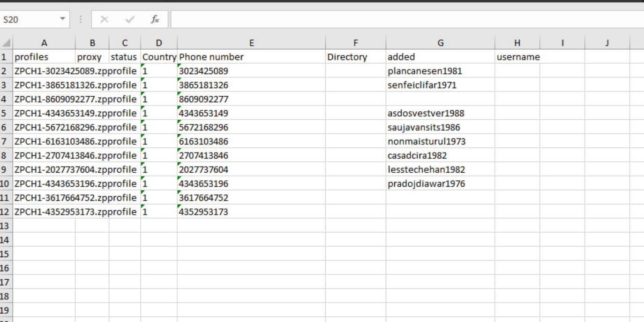The width and height of the screenshot is (644, 322).
Task: Click the cell containing pradojdiawar1976
Action: [x=427, y=184]
